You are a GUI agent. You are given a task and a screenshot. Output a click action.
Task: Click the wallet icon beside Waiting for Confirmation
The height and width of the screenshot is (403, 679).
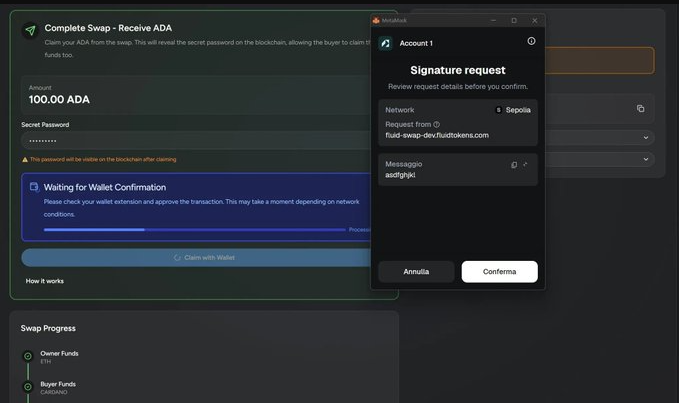[x=34, y=187]
